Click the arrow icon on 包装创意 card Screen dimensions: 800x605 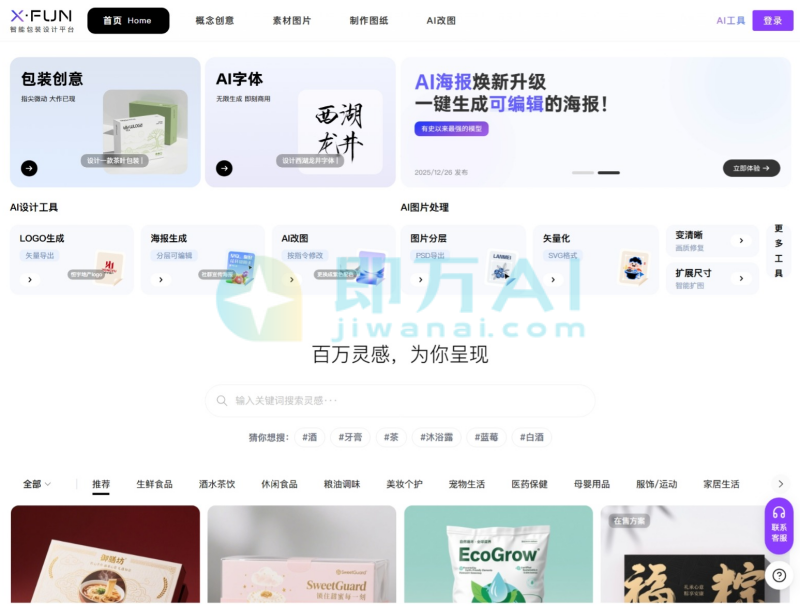point(29,168)
